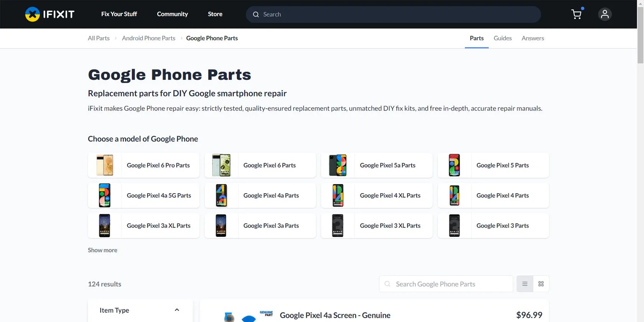Open the Community menu
The width and height of the screenshot is (644, 322).
point(172,14)
